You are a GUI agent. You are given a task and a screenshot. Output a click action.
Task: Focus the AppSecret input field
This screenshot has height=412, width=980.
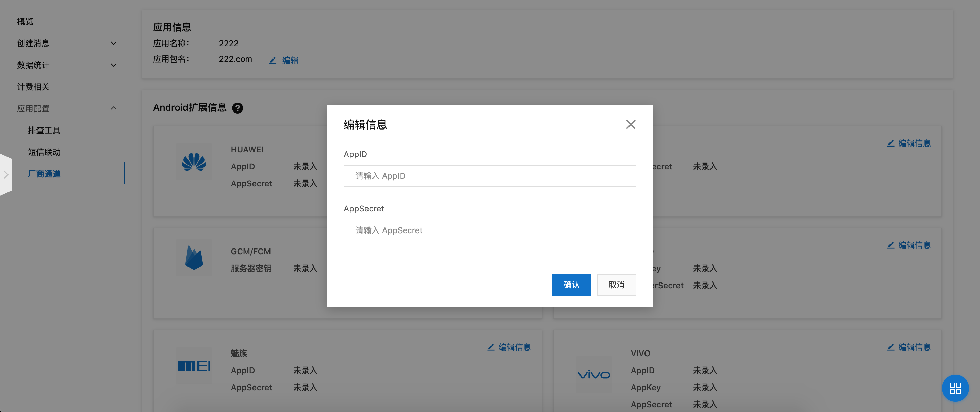490,230
